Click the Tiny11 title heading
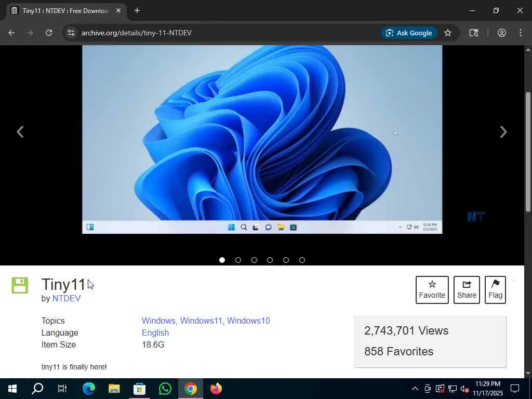Screen dimensions: 532x399 [63, 285]
